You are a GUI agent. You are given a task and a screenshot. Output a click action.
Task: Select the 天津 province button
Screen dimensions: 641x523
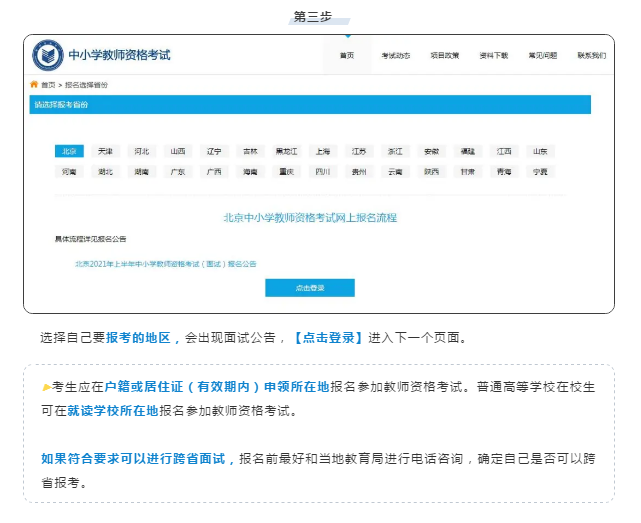[105, 151]
